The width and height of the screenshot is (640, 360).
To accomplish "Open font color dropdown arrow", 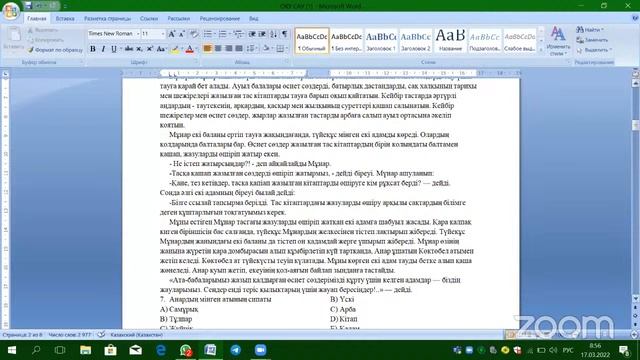I will click(196, 49).
